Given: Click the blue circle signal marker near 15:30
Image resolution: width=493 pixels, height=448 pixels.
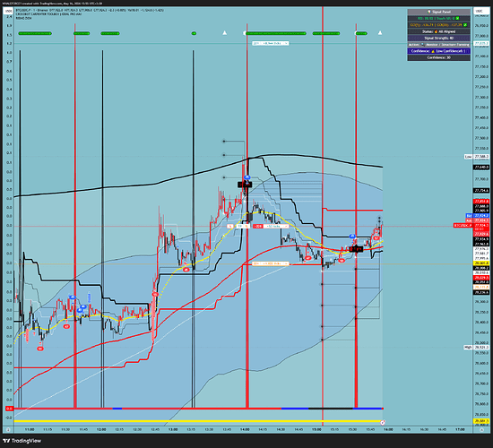Looking at the screenshot, I should click(x=352, y=237).
